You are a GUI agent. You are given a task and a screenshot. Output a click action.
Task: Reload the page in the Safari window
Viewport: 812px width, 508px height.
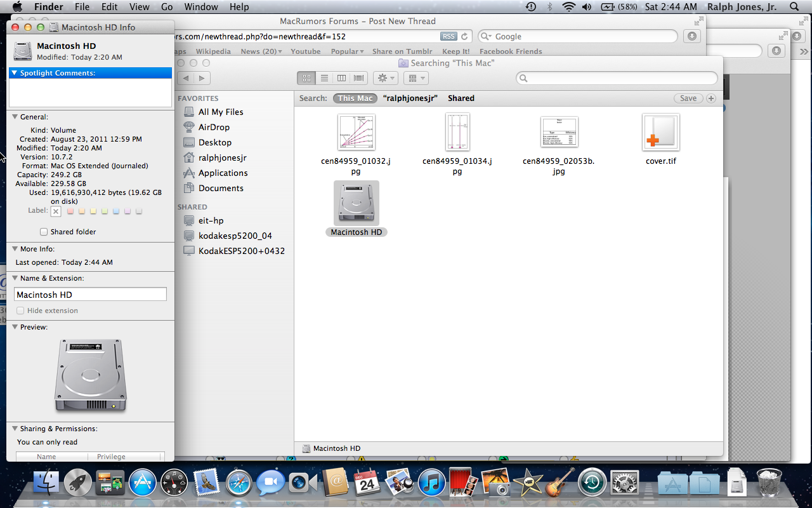(464, 37)
